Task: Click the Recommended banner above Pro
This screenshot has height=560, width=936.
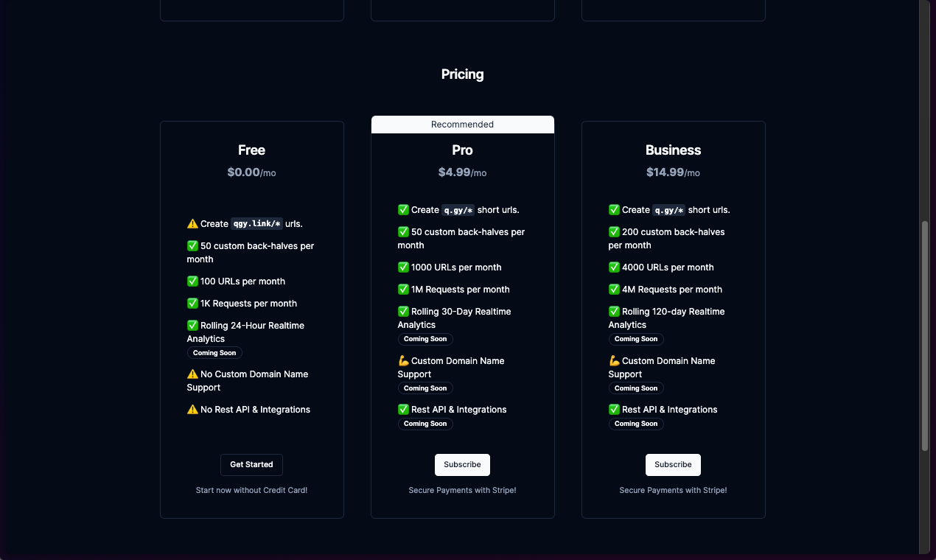Action: (462, 125)
